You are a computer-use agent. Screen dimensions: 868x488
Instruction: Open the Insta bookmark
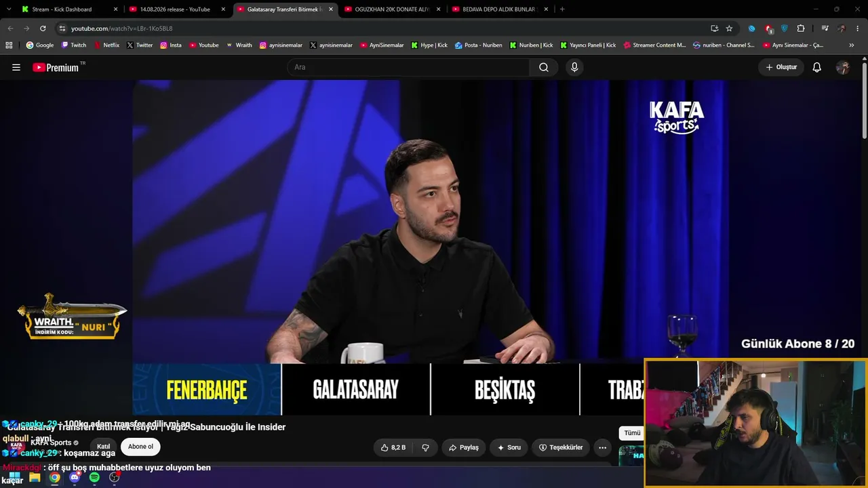click(x=171, y=45)
